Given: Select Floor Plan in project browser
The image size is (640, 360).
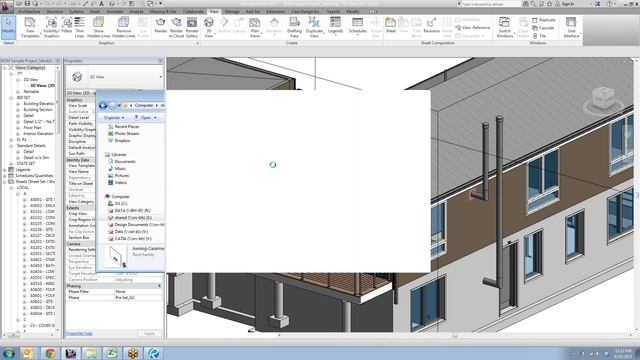Looking at the screenshot, I should (32, 127).
